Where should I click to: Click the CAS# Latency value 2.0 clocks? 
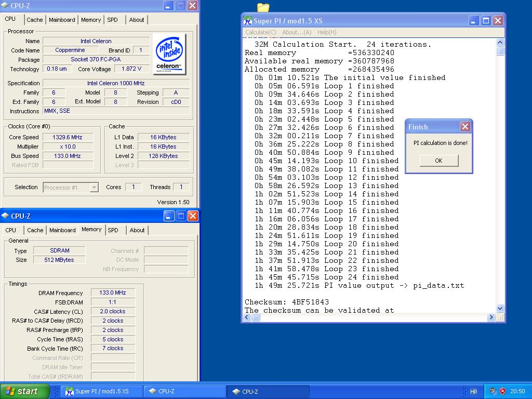click(113, 311)
